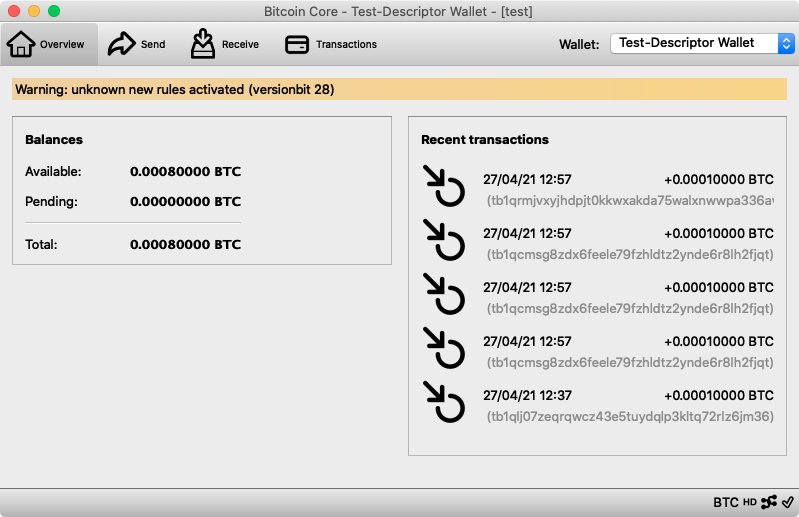Click the HD wallet status icon
799x517 pixels.
coord(750,502)
